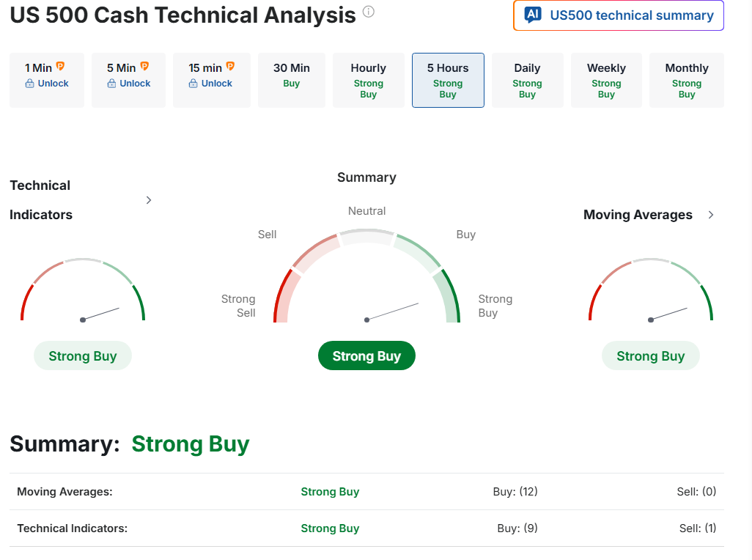Expand Technical Indicators with the chevron arrow

pyautogui.click(x=149, y=200)
